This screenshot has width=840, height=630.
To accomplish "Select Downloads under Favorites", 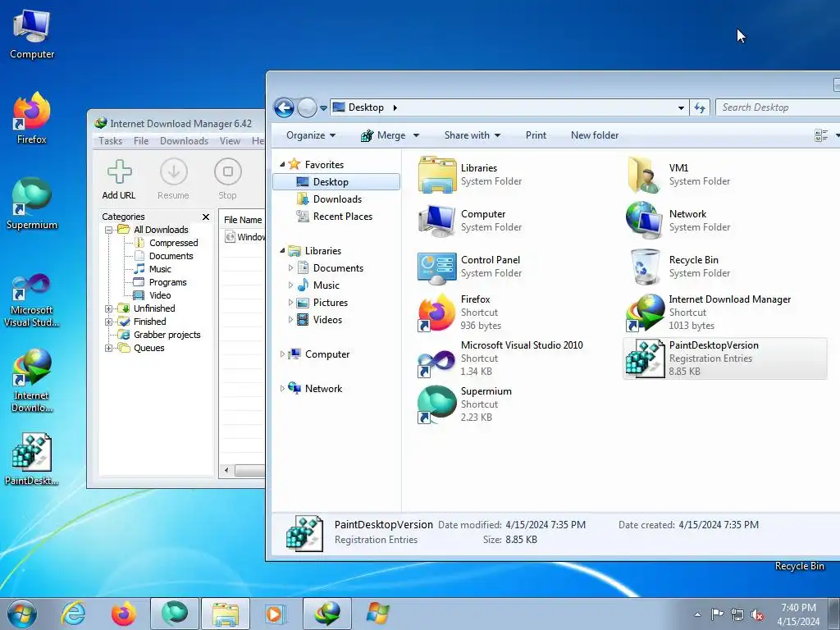I will 337,199.
